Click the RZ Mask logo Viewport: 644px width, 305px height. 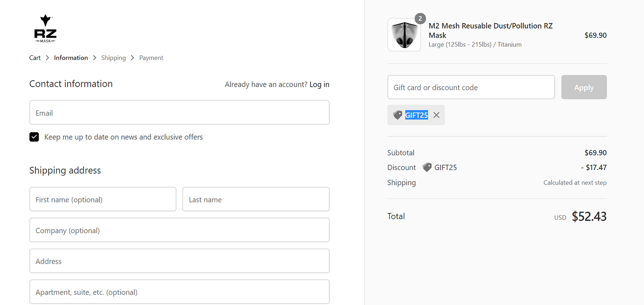[x=45, y=29]
